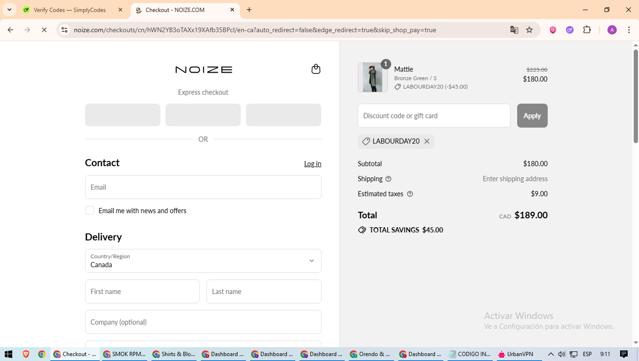Image resolution: width=639 pixels, height=361 pixels.
Task: Close the Verify Codes tab
Action: pos(120,10)
